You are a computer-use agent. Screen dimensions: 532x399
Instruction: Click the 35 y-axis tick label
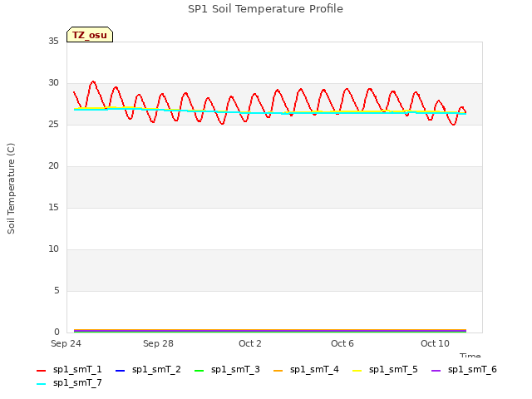click(53, 41)
